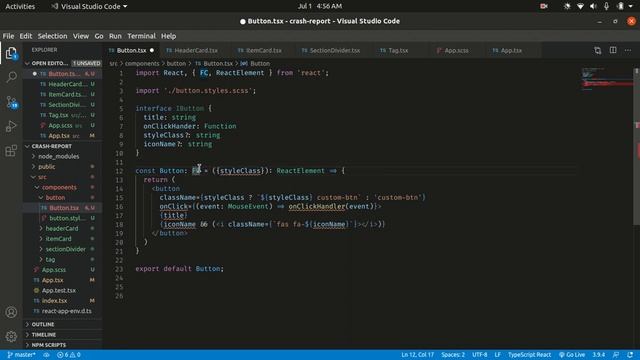640x360 pixels.
Task: Open the Visual Studio Code app menu
Action: [89, 6]
